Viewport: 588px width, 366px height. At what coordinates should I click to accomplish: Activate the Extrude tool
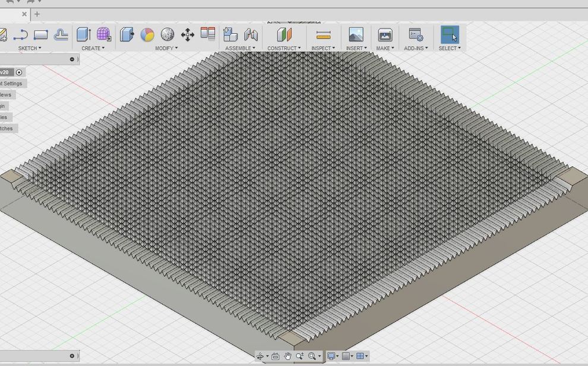(83, 34)
